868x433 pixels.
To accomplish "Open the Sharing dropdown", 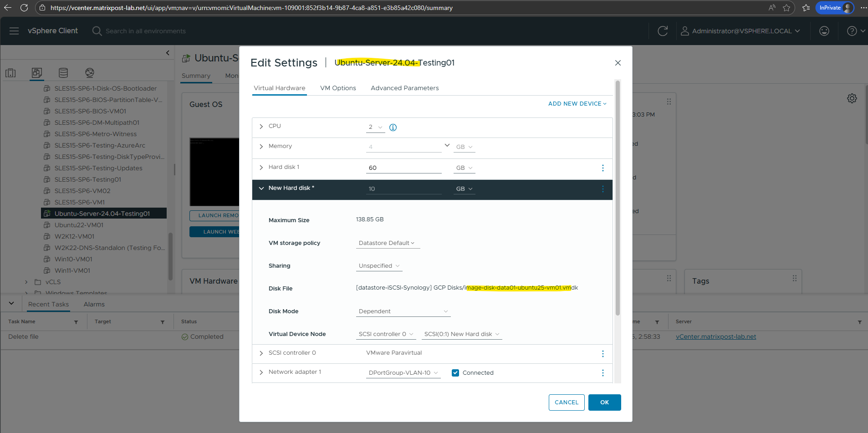I will (x=379, y=266).
